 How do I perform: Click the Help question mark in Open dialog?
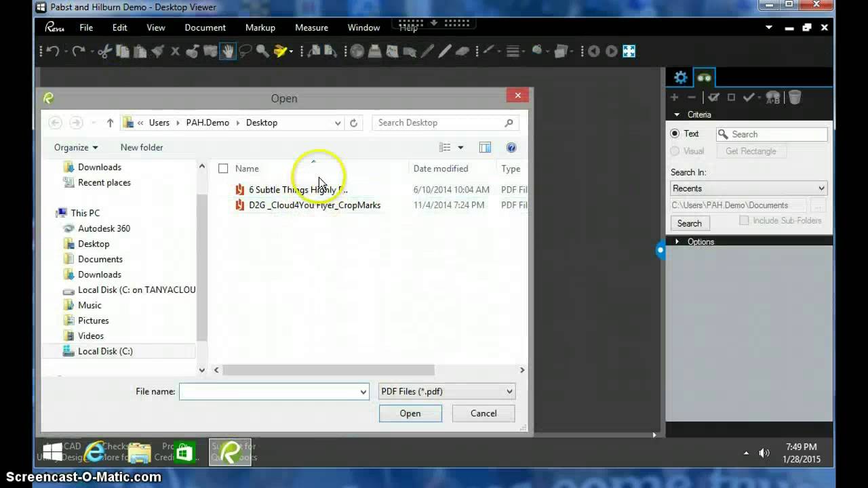tap(511, 147)
